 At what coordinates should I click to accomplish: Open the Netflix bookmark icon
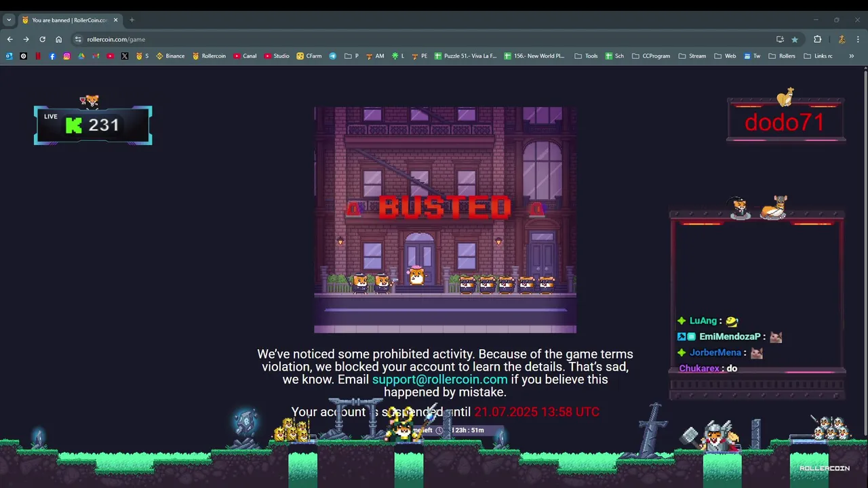point(38,56)
